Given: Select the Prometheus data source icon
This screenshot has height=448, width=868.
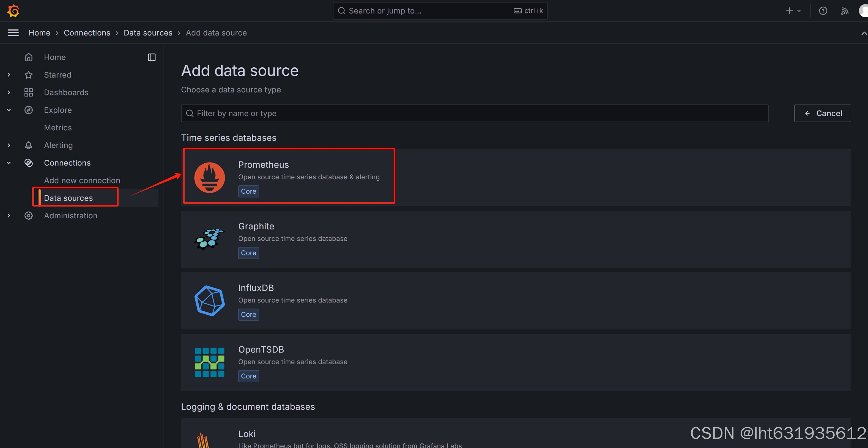Looking at the screenshot, I should [209, 177].
